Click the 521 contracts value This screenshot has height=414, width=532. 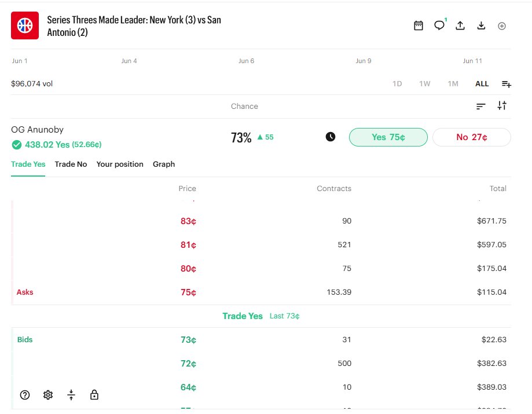(x=344, y=245)
